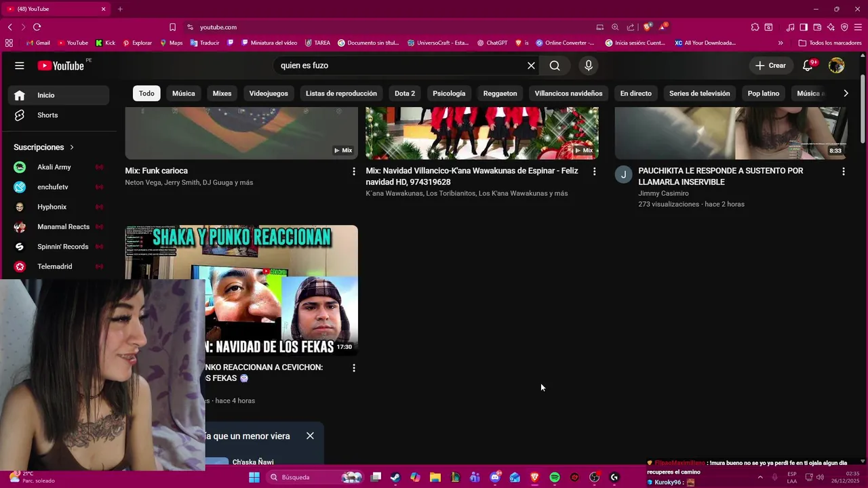This screenshot has width=868, height=488.
Task: Open browser media control music note icon
Action: (x=790, y=27)
